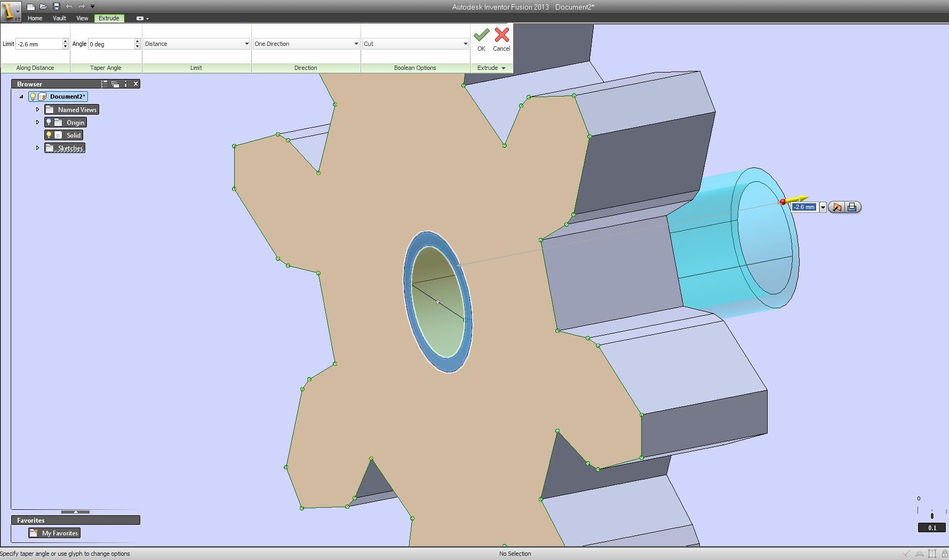Open the Cut boolean options dropdown

coord(465,44)
